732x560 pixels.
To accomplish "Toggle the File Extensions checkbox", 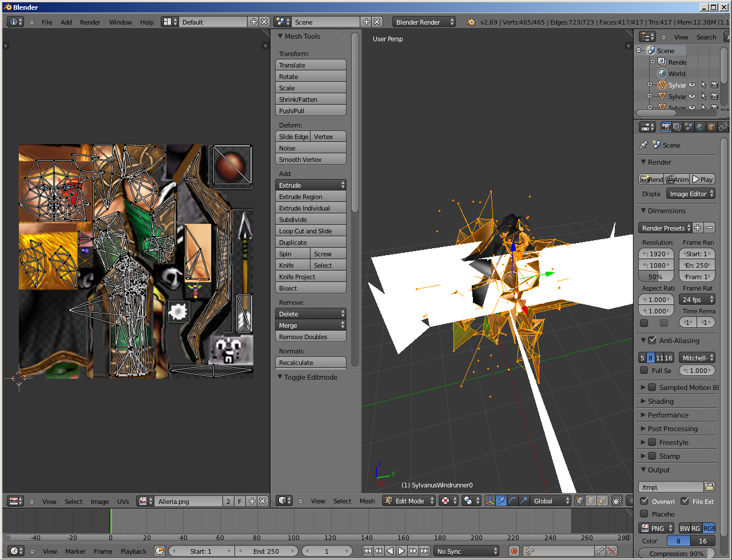I will 685,501.
